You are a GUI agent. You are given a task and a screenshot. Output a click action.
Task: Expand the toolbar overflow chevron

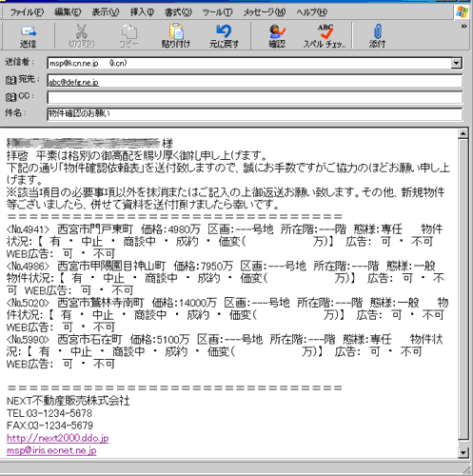tap(463, 27)
